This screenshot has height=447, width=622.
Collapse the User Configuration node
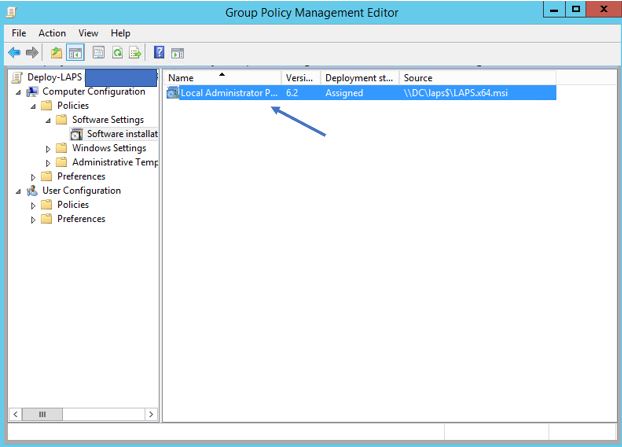click(18, 192)
